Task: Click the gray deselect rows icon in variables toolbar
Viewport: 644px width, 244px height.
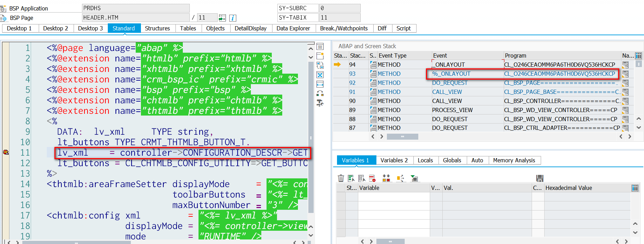Action: point(362,178)
